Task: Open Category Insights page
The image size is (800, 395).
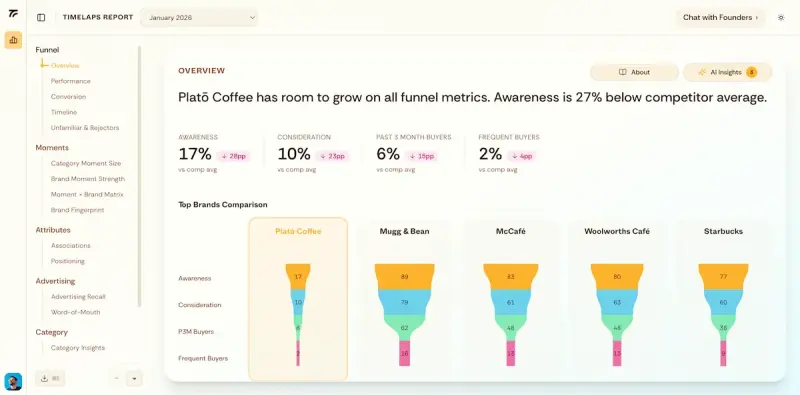Action: 78,348
